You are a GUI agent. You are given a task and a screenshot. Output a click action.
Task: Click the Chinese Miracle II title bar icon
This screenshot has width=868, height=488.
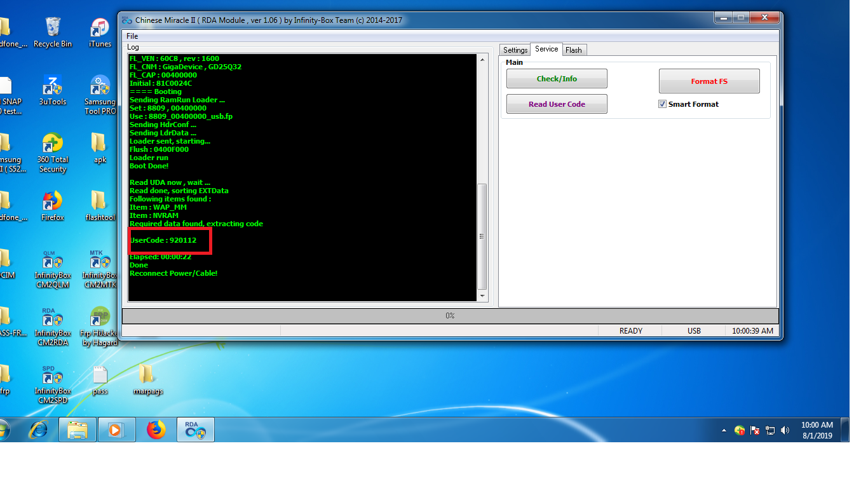(x=126, y=20)
